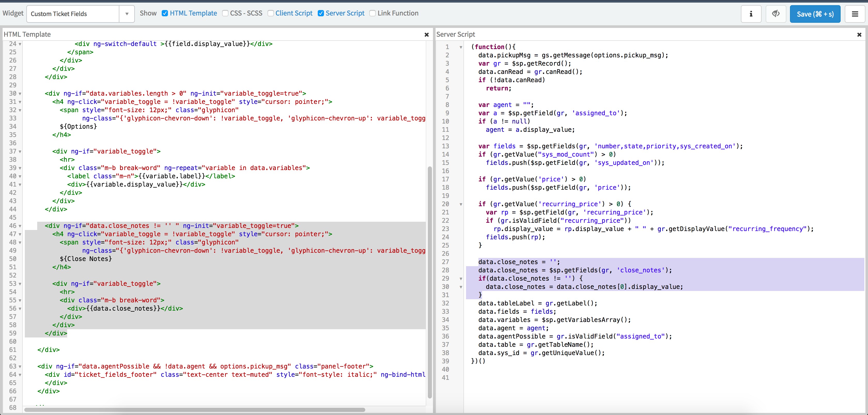Uncheck the HTML Template checkbox
Viewport: 868px width, 415px height.
point(165,13)
